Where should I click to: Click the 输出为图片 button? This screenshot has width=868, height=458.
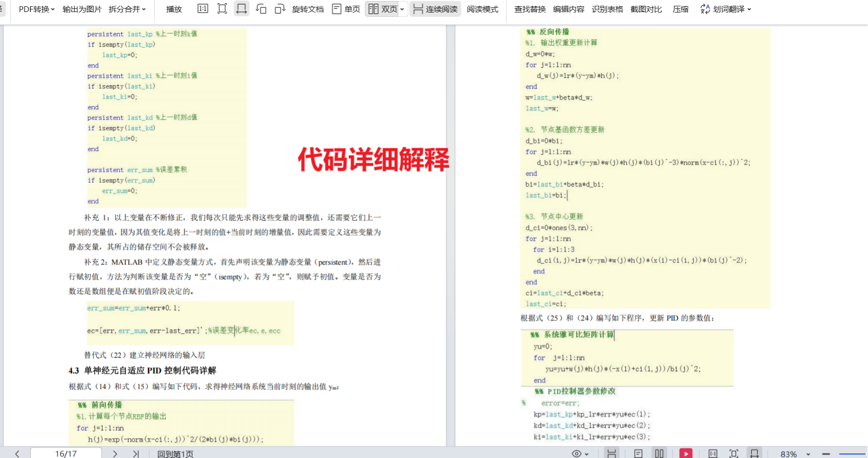coord(82,9)
